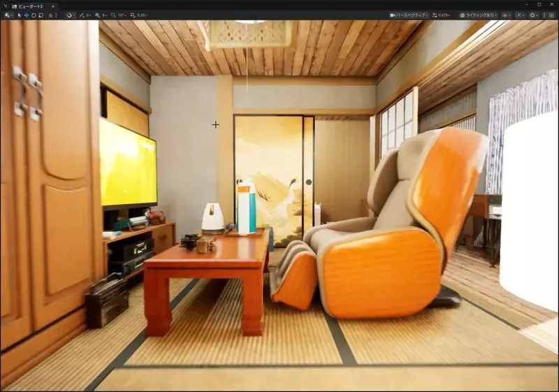Viewport: 559px width, 392px height.
Task: Click the Unreal Engine logo icon
Action: point(6,6)
